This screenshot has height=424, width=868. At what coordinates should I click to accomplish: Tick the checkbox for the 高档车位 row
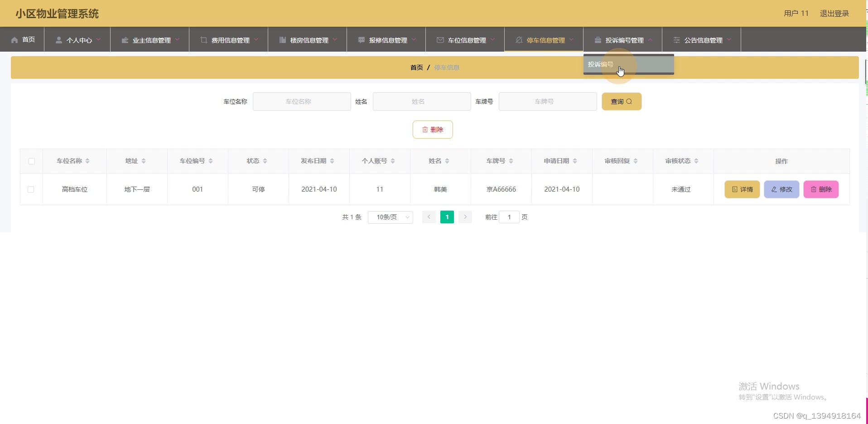(x=31, y=189)
